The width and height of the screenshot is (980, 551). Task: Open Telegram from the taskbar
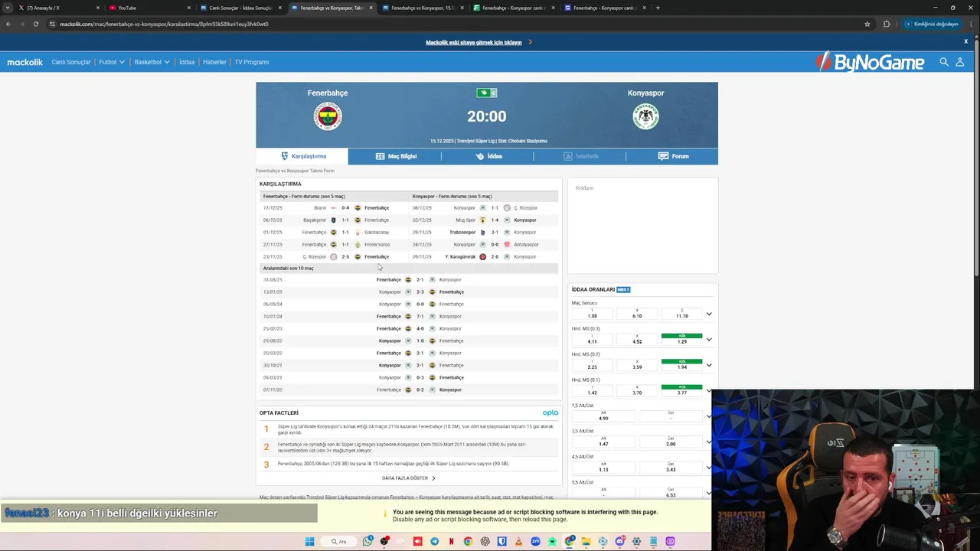click(x=434, y=541)
